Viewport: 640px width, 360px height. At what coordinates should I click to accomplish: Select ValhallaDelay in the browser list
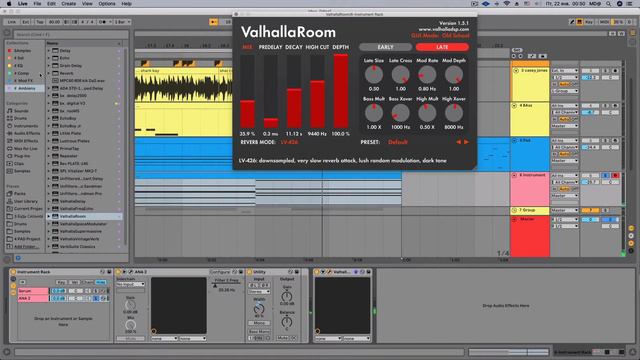73,201
